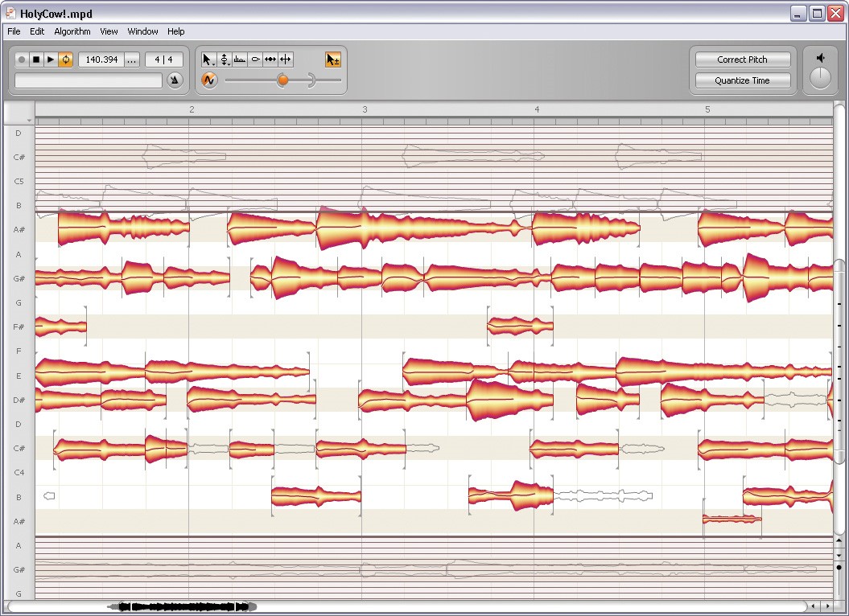Click the vertical scrollbar handle

(x=839, y=361)
